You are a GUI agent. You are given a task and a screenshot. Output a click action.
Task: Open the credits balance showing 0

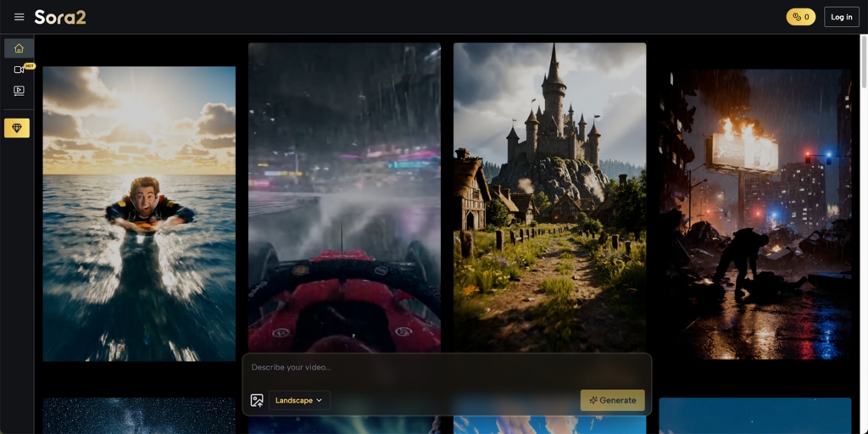point(800,17)
